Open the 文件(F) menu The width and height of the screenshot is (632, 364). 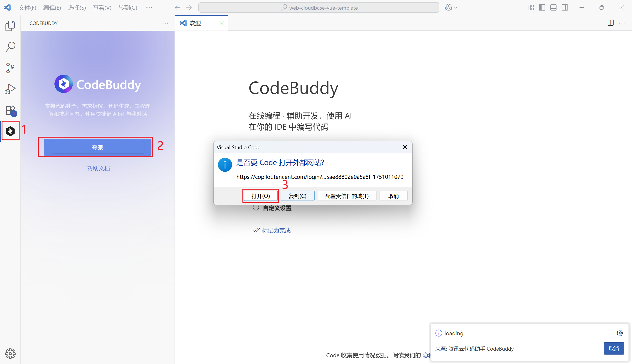pos(27,8)
